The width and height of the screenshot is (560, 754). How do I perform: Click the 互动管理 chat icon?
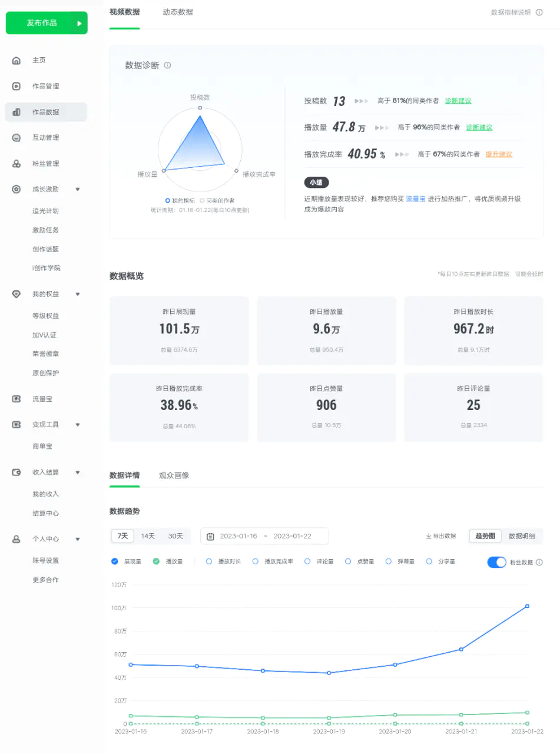pyautogui.click(x=16, y=138)
